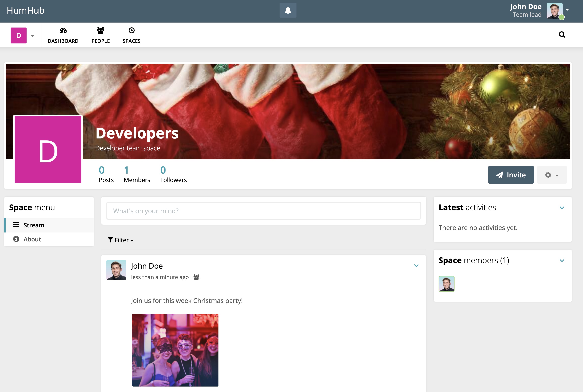Open About in Space menu

tap(32, 239)
